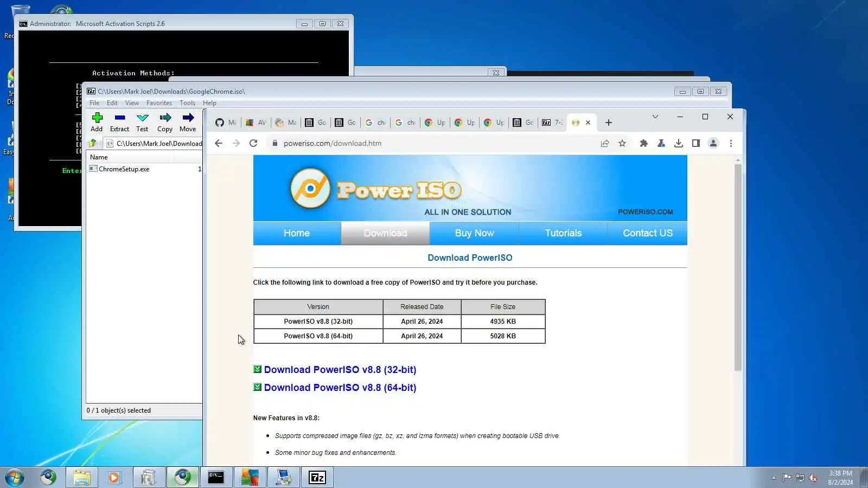This screenshot has height=488, width=868.
Task: Click the Show Desktop button on the taskbar
Action: 864,477
